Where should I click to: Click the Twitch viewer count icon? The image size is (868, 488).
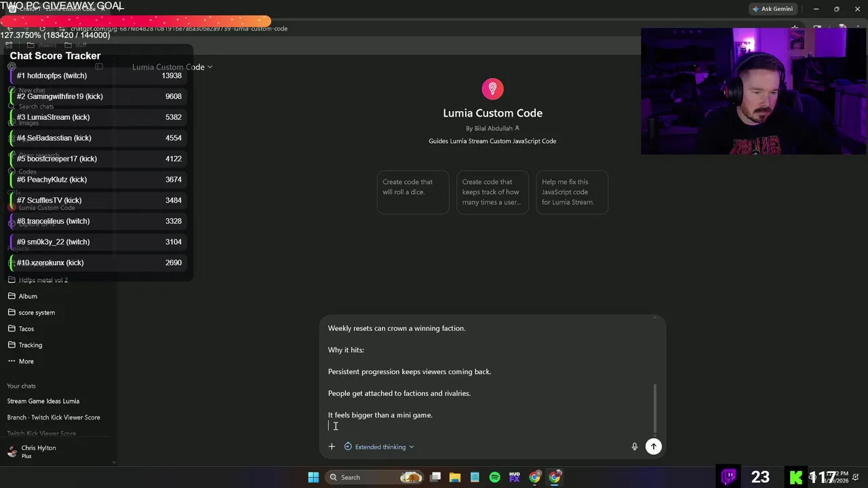[729, 476]
